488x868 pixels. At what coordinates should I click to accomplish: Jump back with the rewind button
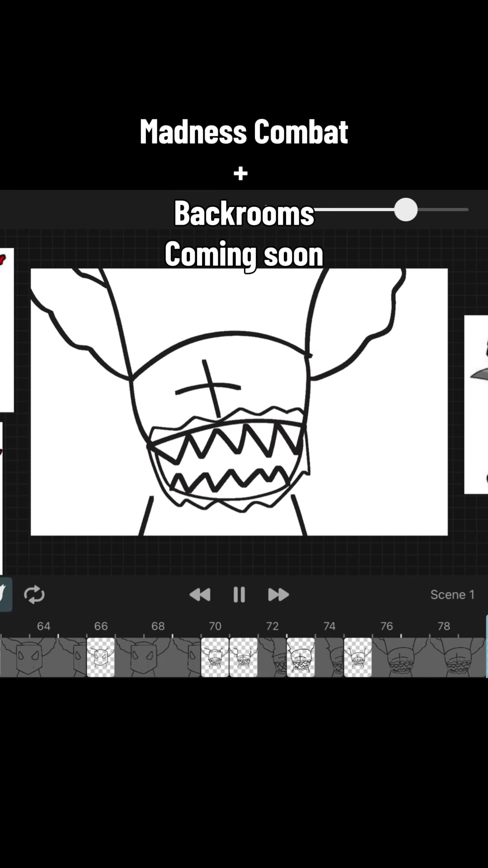click(x=200, y=594)
